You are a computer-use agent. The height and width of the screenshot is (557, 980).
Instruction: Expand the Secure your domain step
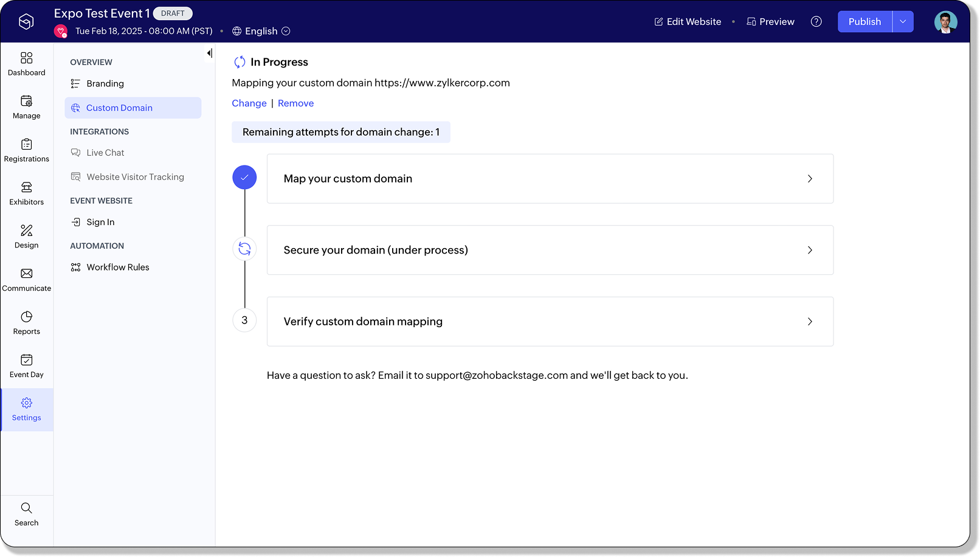(550, 250)
